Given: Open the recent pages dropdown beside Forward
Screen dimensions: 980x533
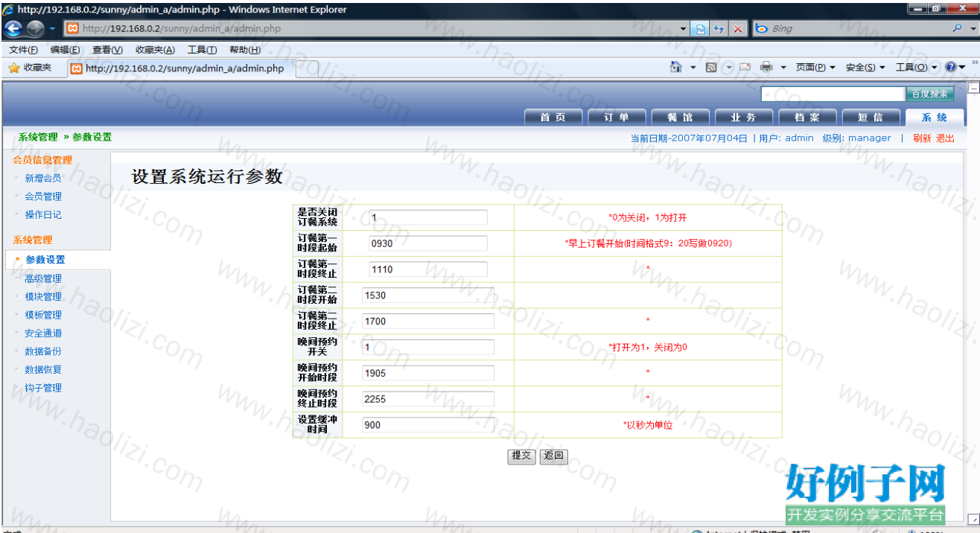Looking at the screenshot, I should (x=53, y=29).
